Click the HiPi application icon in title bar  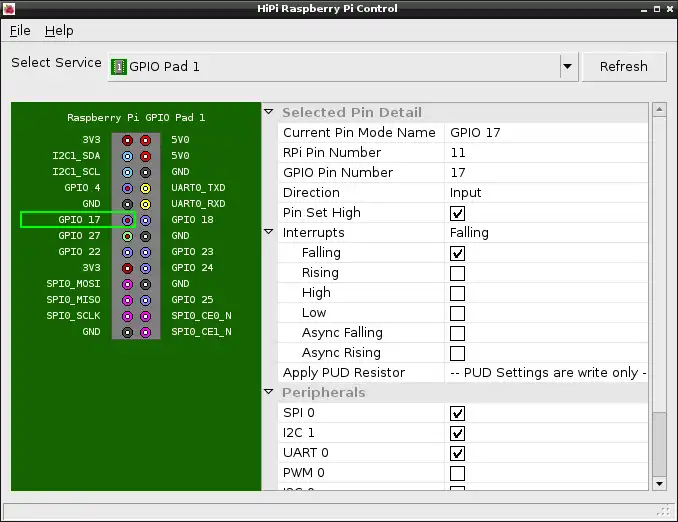point(9,9)
